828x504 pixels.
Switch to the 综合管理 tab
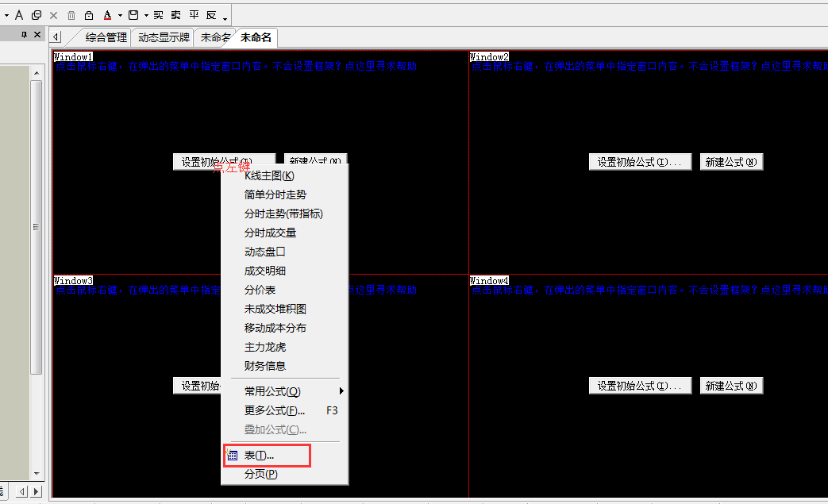tap(106, 37)
